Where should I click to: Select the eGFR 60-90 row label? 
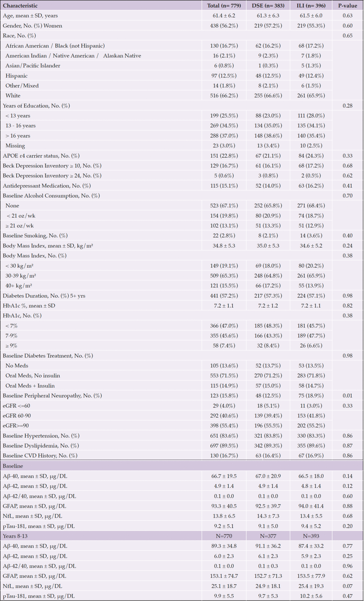(17, 416)
